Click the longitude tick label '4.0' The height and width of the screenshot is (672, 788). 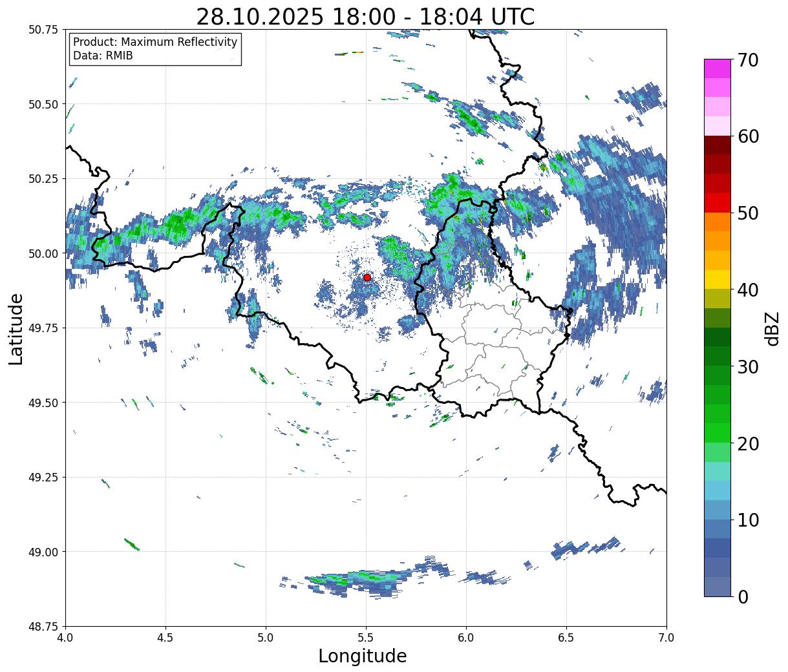[x=65, y=638]
